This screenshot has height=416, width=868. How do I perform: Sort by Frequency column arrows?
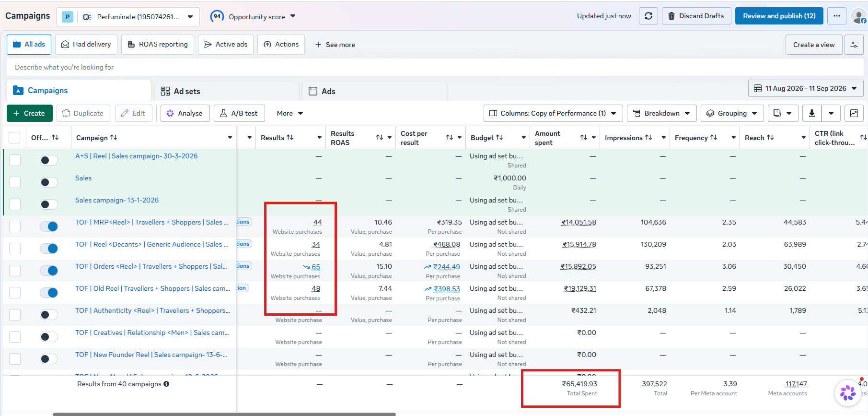(x=713, y=138)
